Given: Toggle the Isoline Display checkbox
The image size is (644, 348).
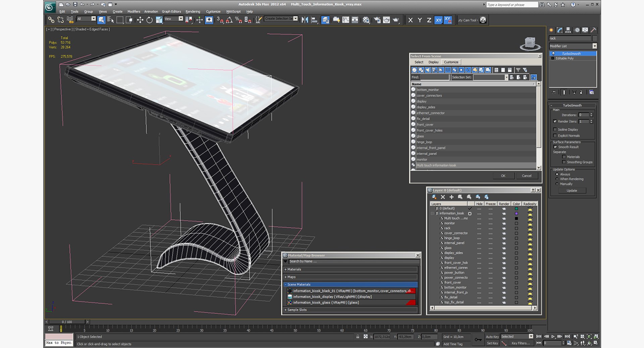Looking at the screenshot, I should point(555,129).
